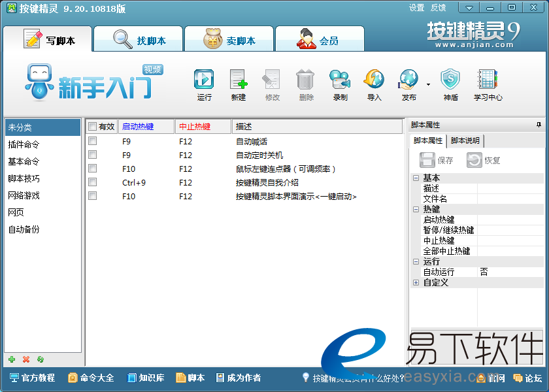
Task: Check the 按键精灵自我介绍 script checkbox
Action: [x=92, y=182]
